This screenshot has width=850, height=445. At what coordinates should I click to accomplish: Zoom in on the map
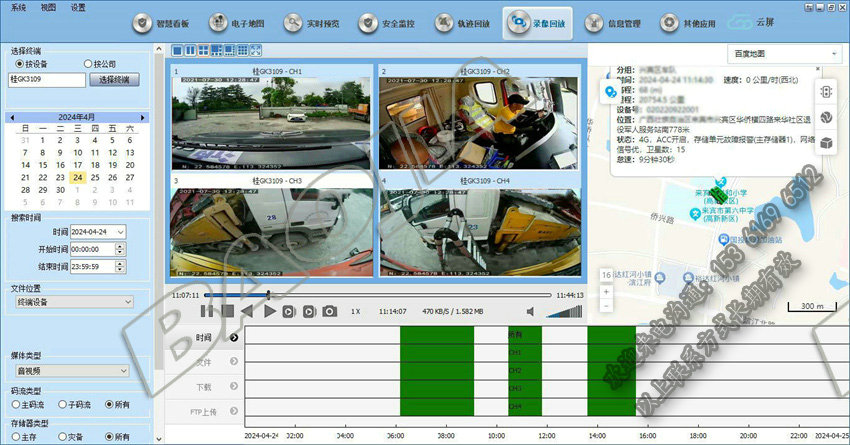606,291
